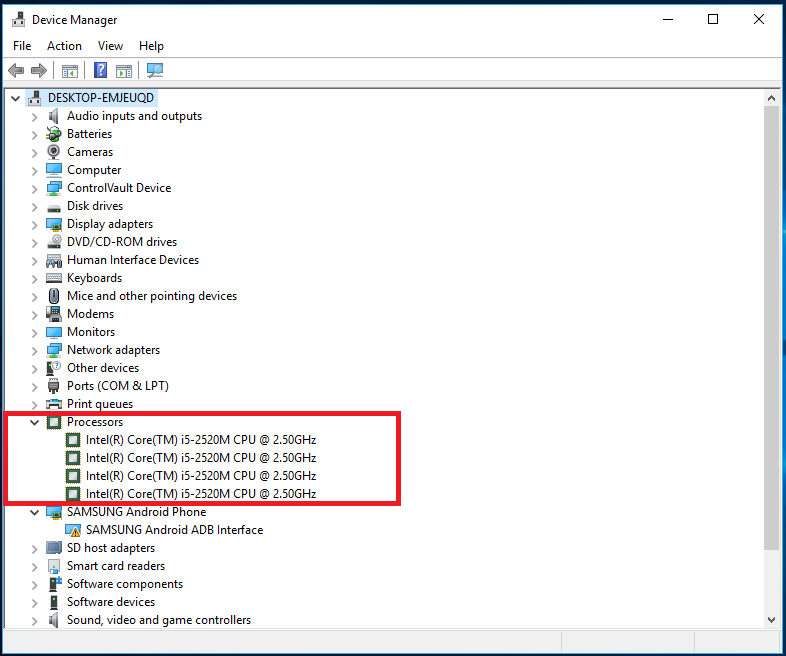
Task: Expand the Software devices chevron
Action: click(x=34, y=603)
